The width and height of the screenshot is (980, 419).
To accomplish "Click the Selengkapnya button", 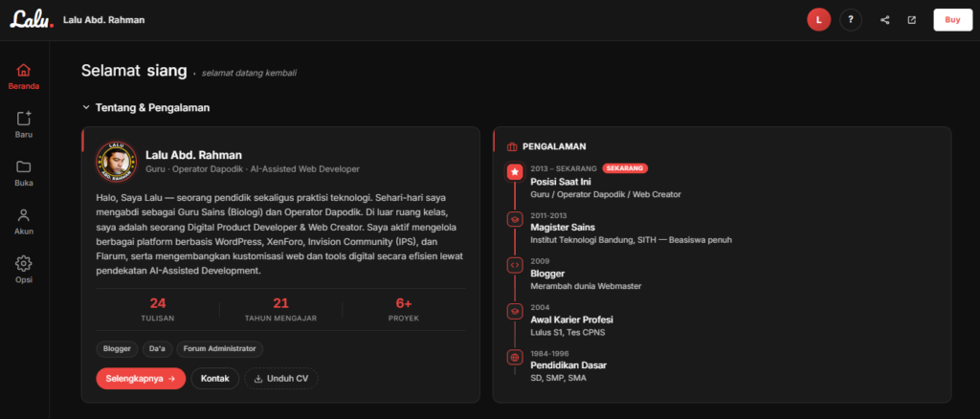I will [141, 379].
